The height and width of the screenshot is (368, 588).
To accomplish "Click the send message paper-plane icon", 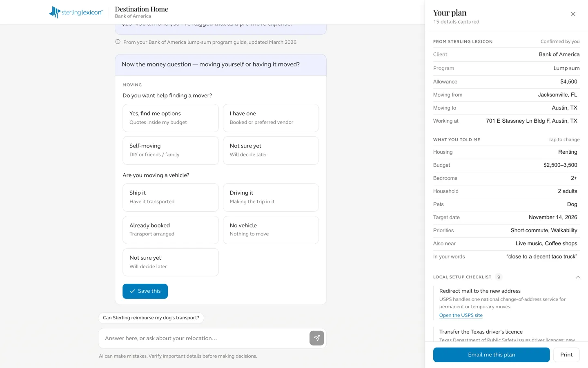I will [x=317, y=338].
